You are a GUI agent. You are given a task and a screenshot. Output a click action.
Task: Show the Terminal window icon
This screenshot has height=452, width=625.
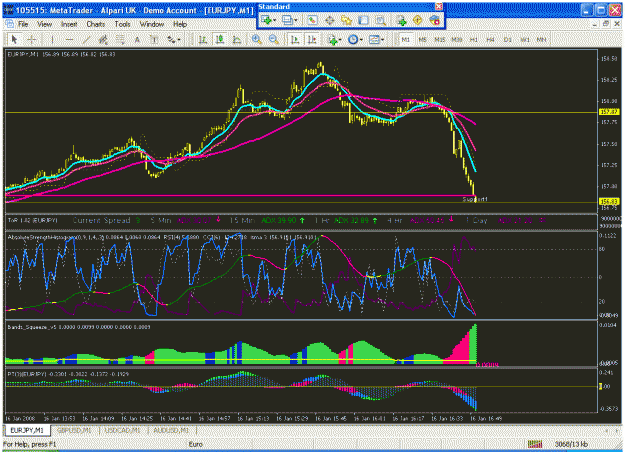[364, 20]
